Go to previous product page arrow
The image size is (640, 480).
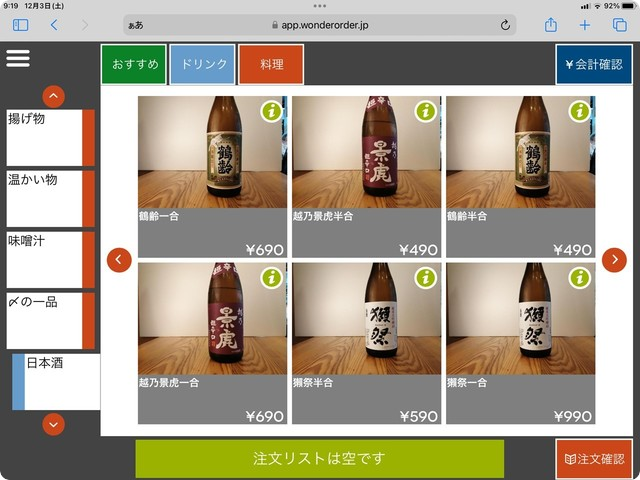click(x=119, y=260)
